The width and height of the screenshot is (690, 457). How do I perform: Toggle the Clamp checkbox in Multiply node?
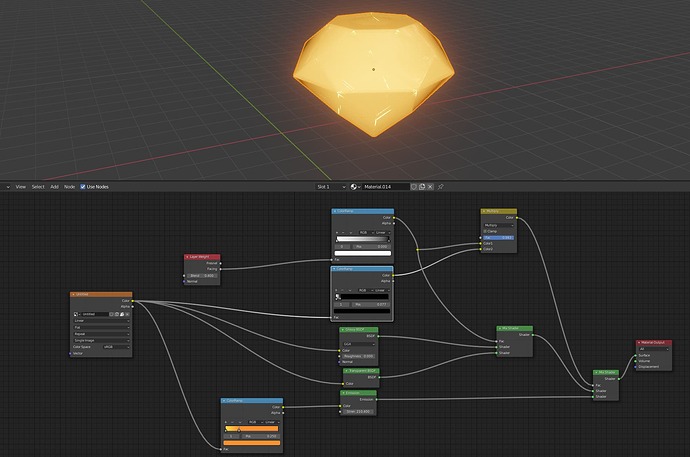click(x=485, y=231)
